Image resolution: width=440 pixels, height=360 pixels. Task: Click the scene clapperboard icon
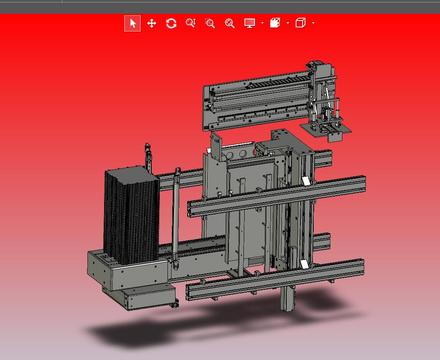tap(275, 23)
